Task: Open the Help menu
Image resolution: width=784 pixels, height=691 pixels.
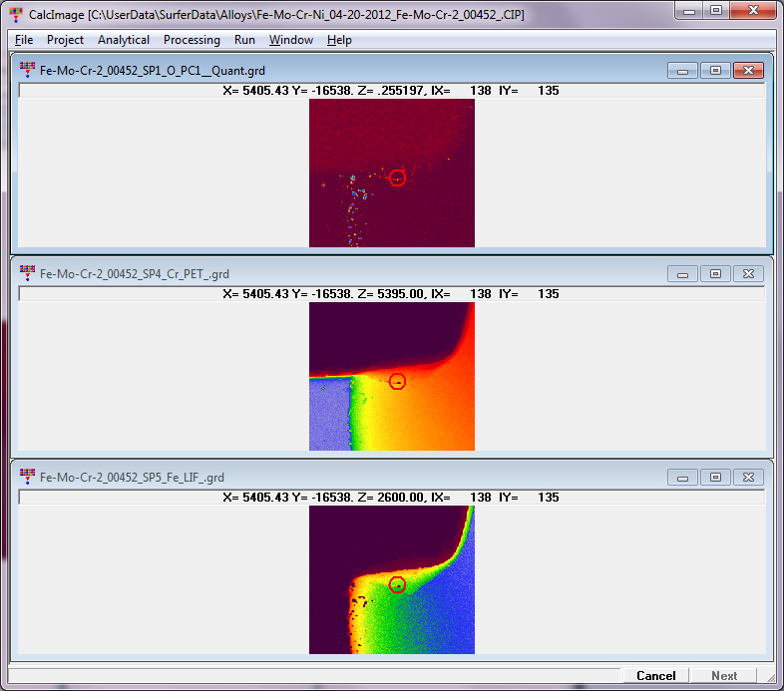Action: (x=339, y=40)
